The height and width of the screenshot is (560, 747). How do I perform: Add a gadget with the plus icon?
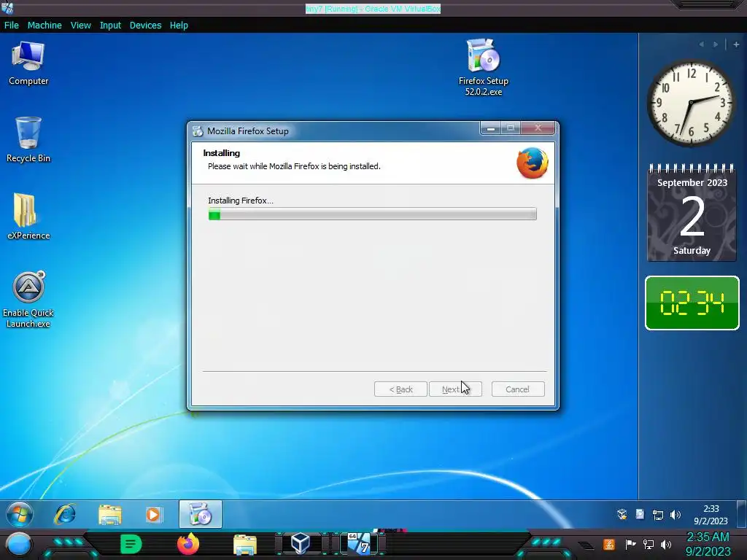[x=736, y=44]
